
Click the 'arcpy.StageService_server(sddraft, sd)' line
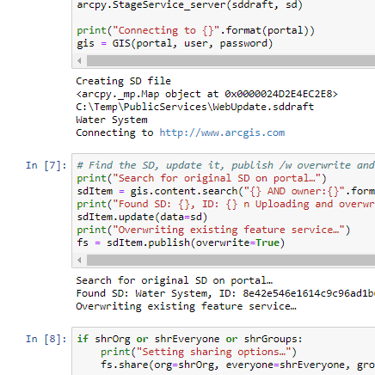[x=189, y=5]
